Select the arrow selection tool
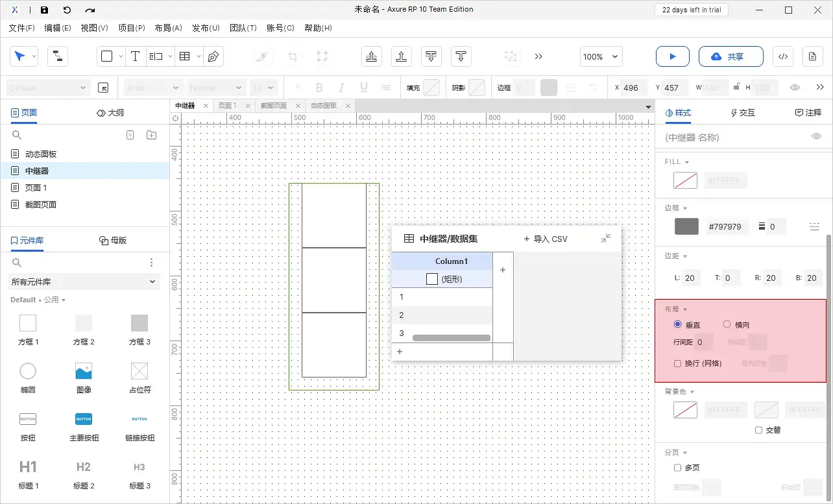 pos(19,56)
